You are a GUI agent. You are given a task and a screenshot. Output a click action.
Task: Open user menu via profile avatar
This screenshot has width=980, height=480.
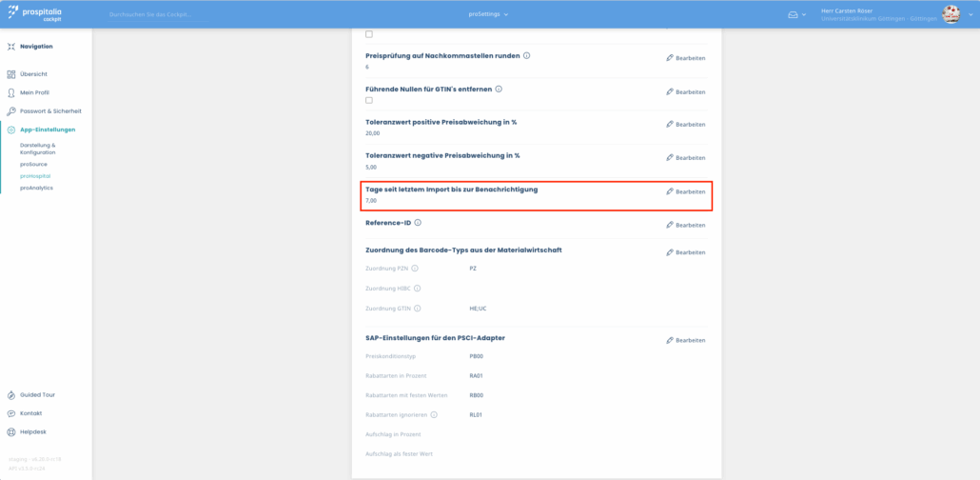click(x=951, y=14)
